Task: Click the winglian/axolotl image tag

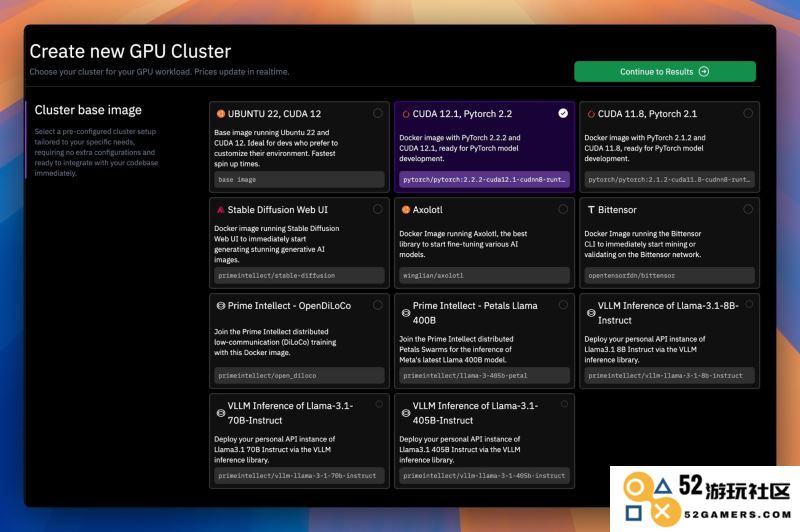Action: pos(484,275)
